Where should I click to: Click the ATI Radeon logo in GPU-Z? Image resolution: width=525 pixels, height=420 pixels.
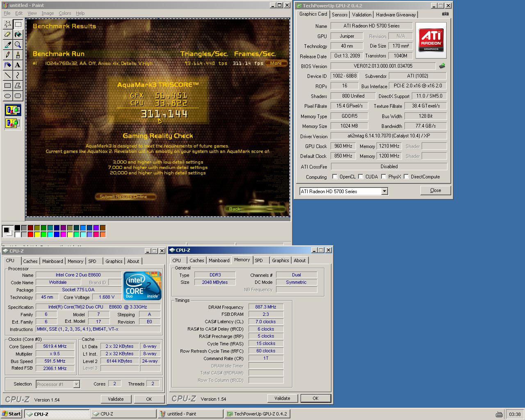click(431, 40)
